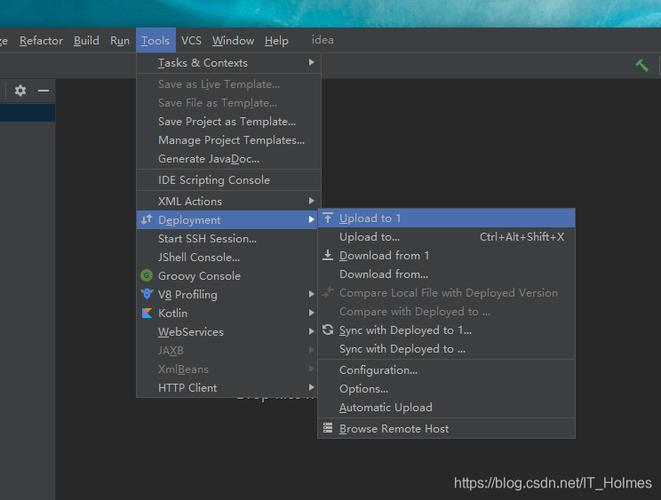The width and height of the screenshot is (661, 500).
Task: Click the V8 Profiling icon
Action: [146, 294]
